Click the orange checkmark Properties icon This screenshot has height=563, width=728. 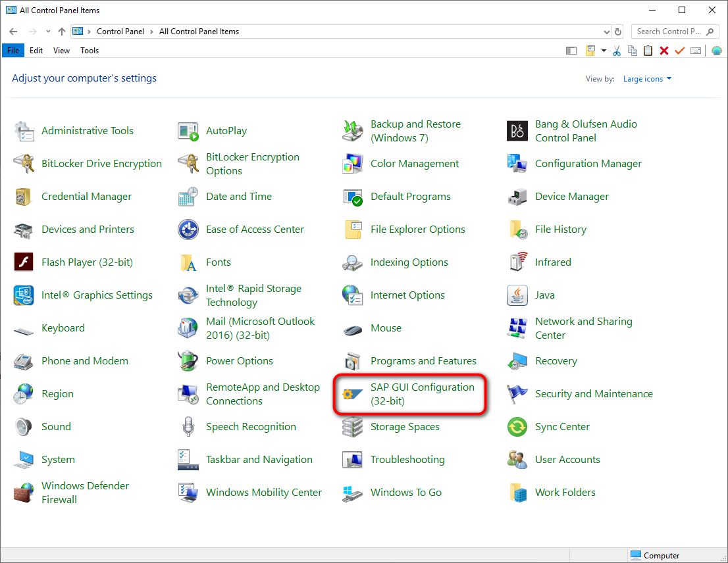point(680,51)
